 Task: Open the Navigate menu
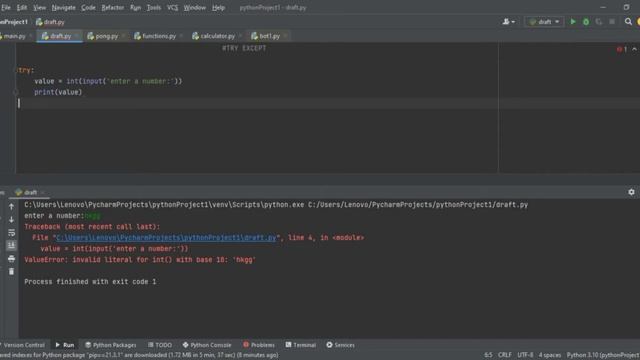[x=64, y=7]
